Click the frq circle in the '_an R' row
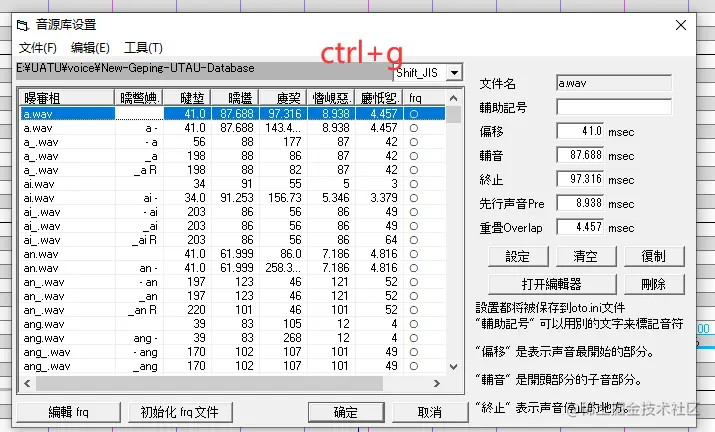The height and width of the screenshot is (432, 715). click(x=414, y=311)
